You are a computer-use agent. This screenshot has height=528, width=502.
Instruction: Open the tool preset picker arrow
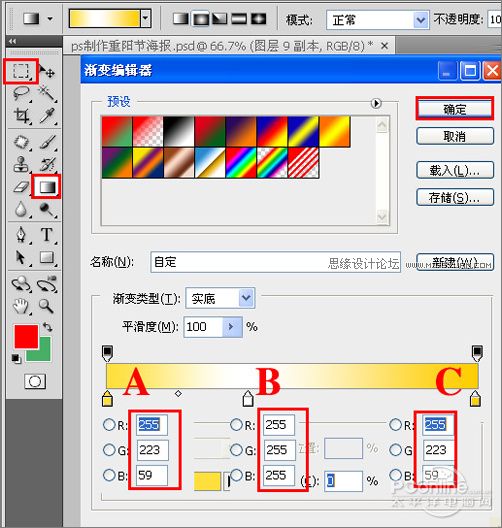(x=50, y=19)
